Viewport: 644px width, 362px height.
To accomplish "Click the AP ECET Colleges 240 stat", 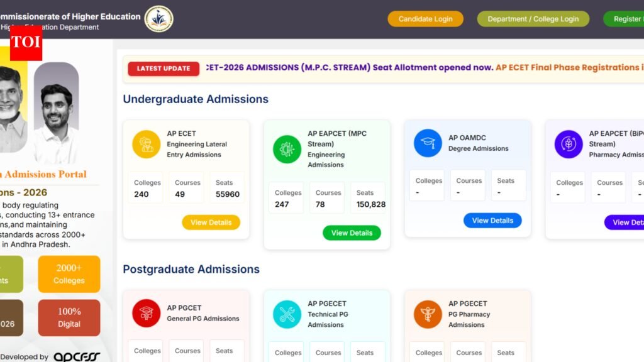I will point(145,188).
